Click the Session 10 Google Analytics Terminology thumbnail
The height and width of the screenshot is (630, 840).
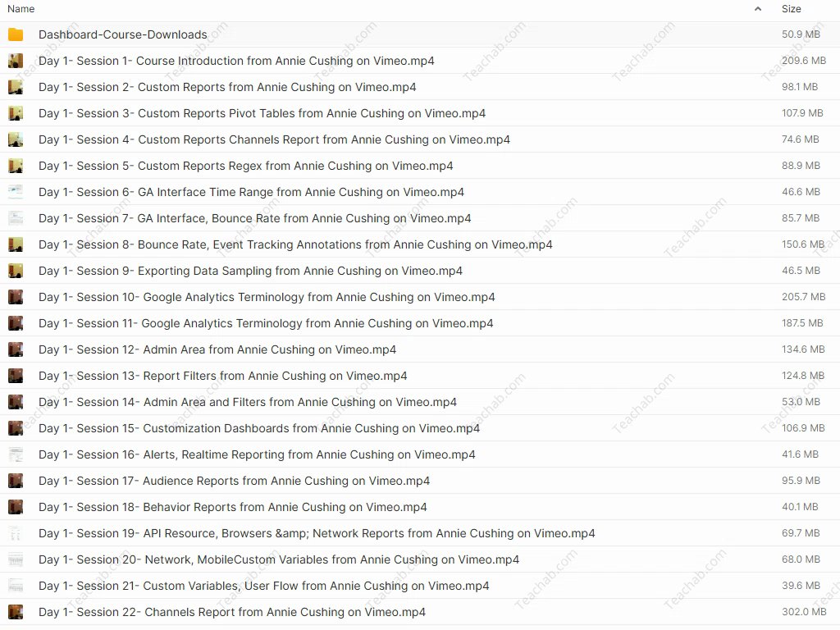[x=16, y=297]
